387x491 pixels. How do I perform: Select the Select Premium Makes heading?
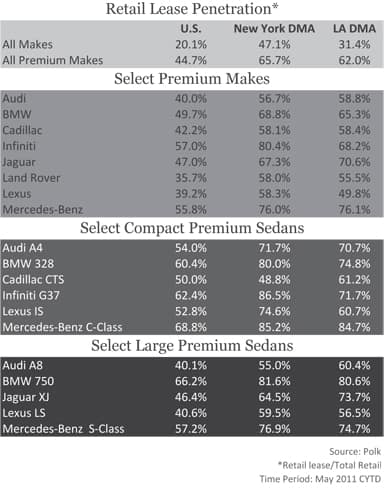pos(192,79)
